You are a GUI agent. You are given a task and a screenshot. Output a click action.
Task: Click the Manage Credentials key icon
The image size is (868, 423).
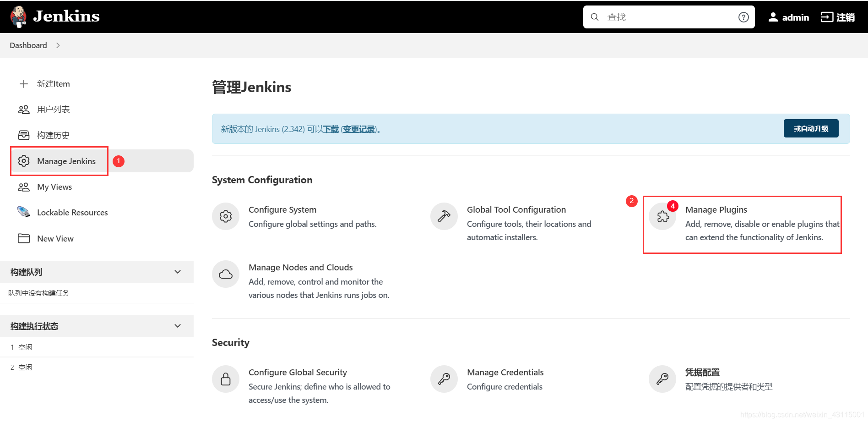(444, 379)
